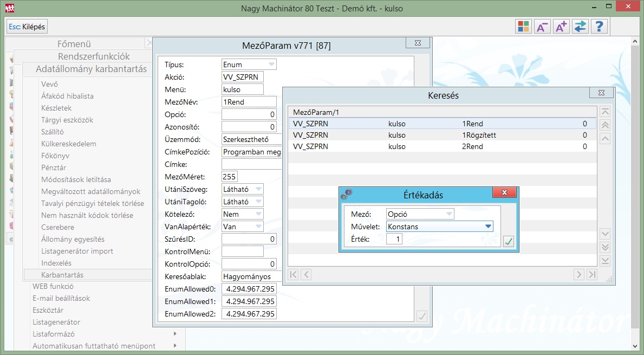644x355 pixels.
Task: Click the swap arrows toolbar icon
Action: (580, 27)
